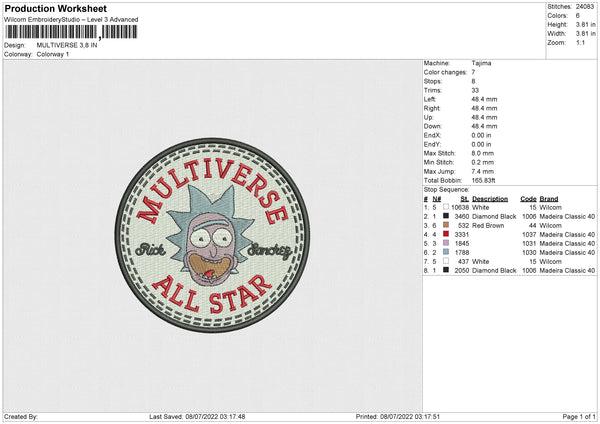Select 'Diamond Black' in stop row 2

494,217
